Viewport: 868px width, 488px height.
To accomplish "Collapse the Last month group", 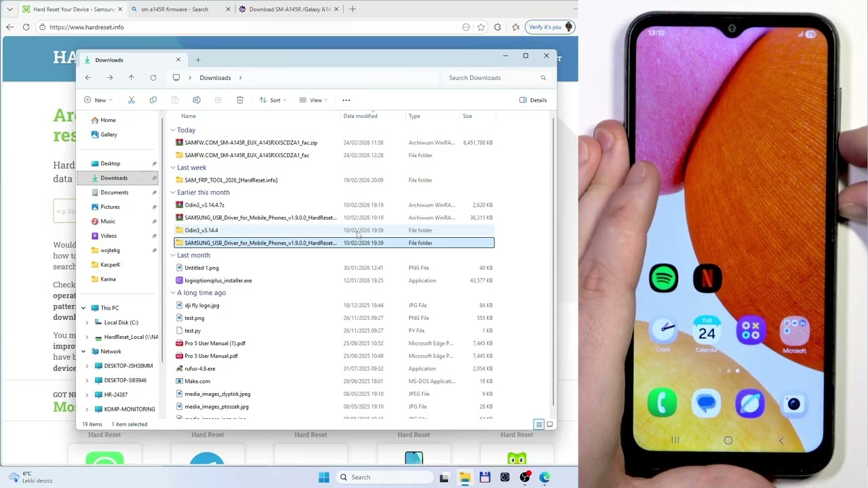I will [173, 256].
